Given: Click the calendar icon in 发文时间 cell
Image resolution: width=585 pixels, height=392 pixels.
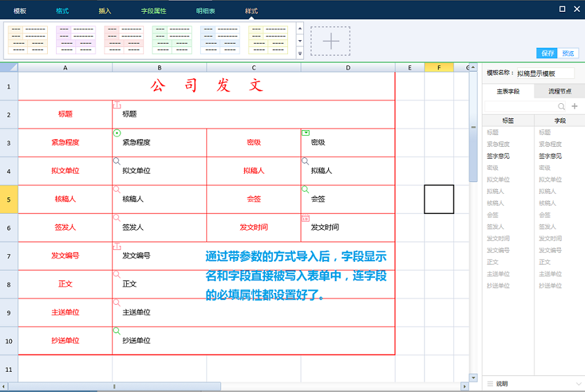Looking at the screenshot, I should pos(305,217).
